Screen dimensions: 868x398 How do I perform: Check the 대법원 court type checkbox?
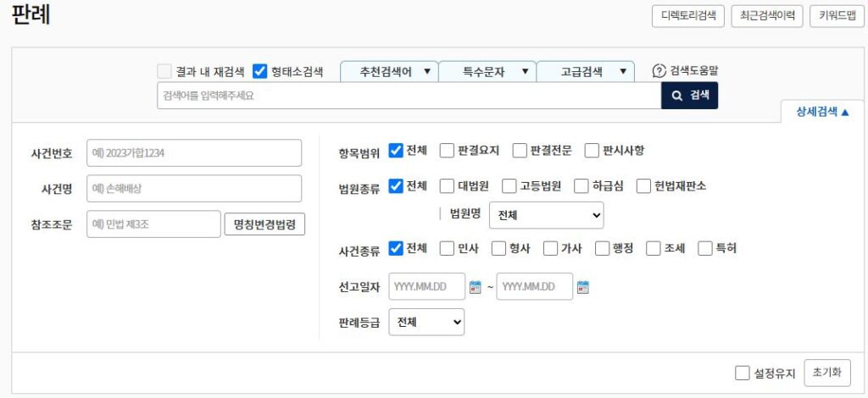click(x=447, y=185)
